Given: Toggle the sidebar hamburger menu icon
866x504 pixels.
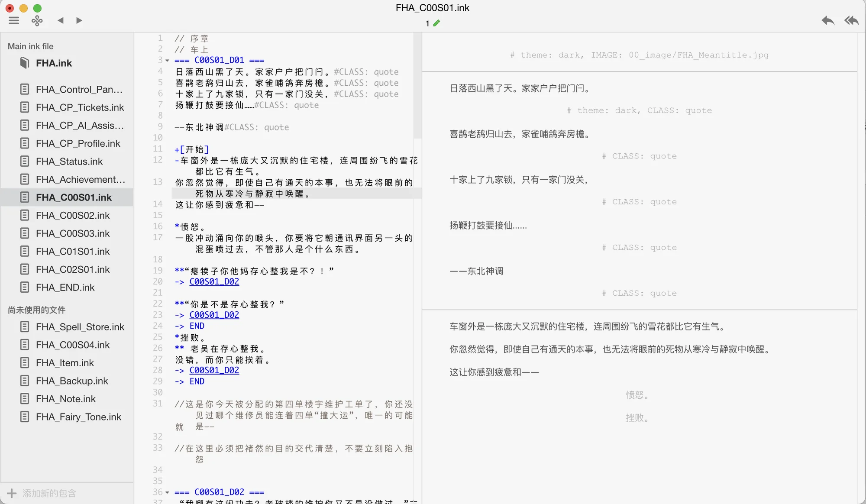Looking at the screenshot, I should click(14, 20).
